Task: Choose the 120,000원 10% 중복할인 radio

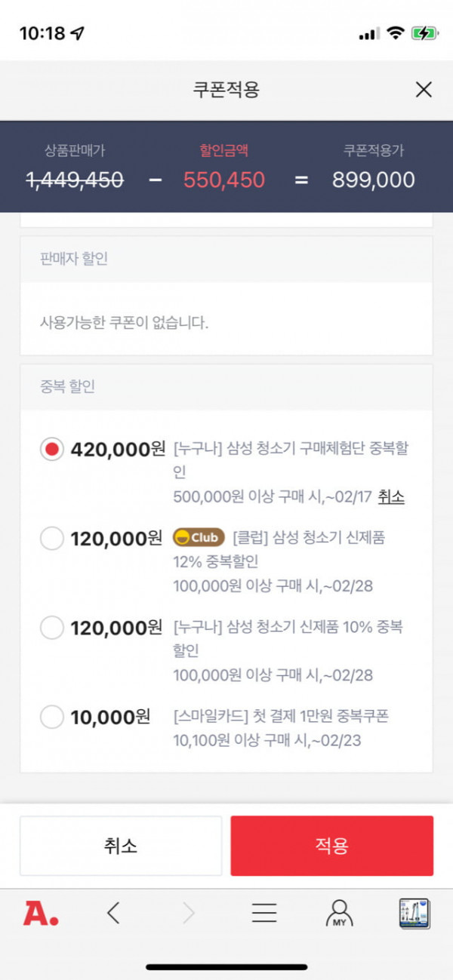Action: point(52,628)
